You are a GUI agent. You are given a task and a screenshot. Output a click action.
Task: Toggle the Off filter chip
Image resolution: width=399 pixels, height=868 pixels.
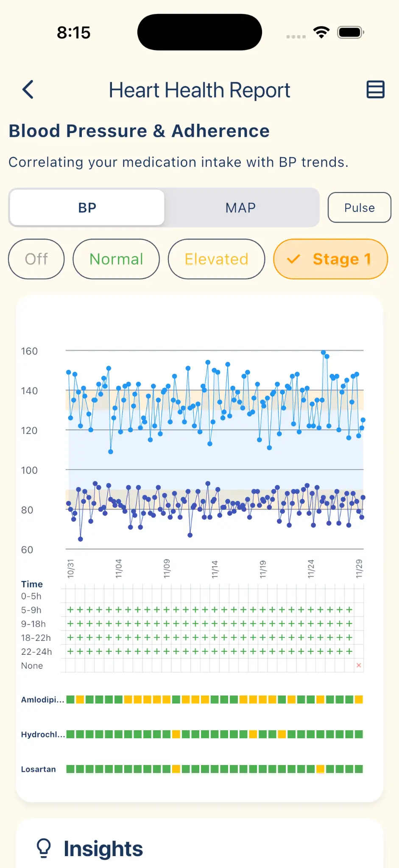36,259
